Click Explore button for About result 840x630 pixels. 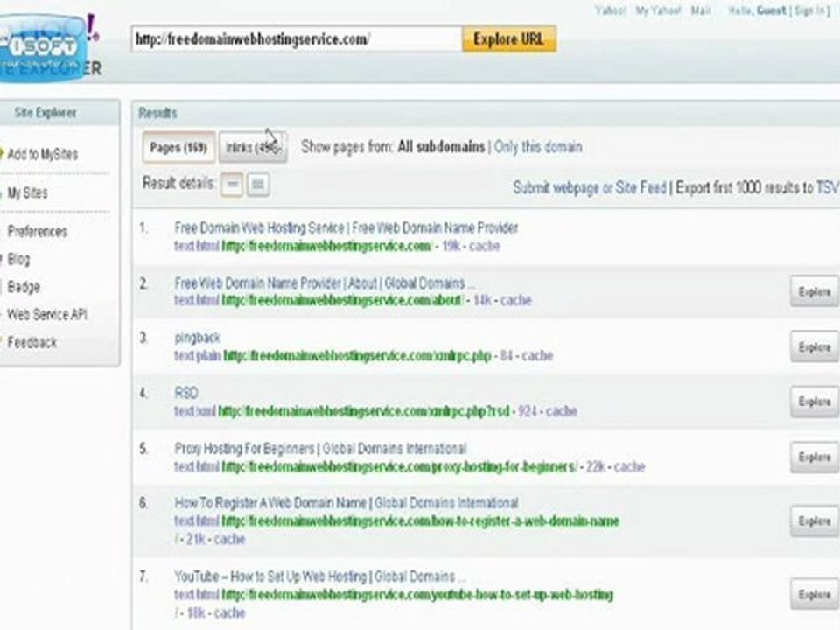click(x=815, y=292)
